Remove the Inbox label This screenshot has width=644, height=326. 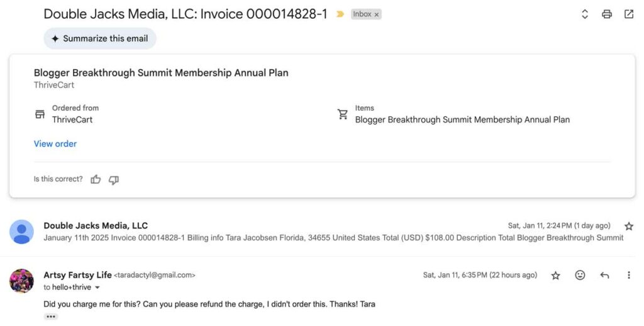point(376,14)
